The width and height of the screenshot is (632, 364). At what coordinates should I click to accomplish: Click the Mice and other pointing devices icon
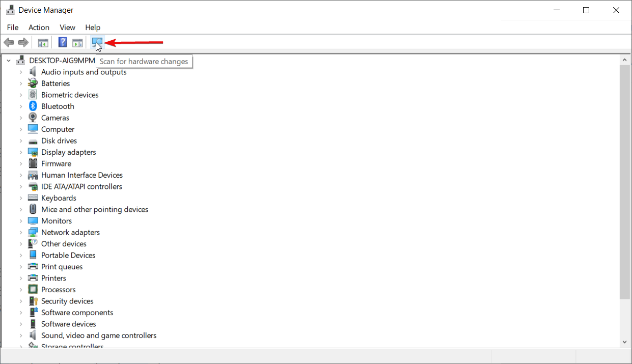(x=33, y=209)
